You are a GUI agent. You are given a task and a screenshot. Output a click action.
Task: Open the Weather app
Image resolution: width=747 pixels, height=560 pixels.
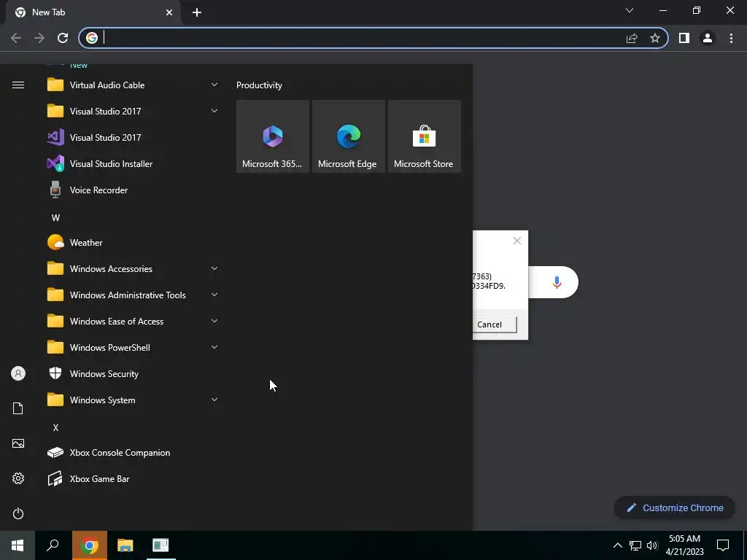click(x=133, y=242)
